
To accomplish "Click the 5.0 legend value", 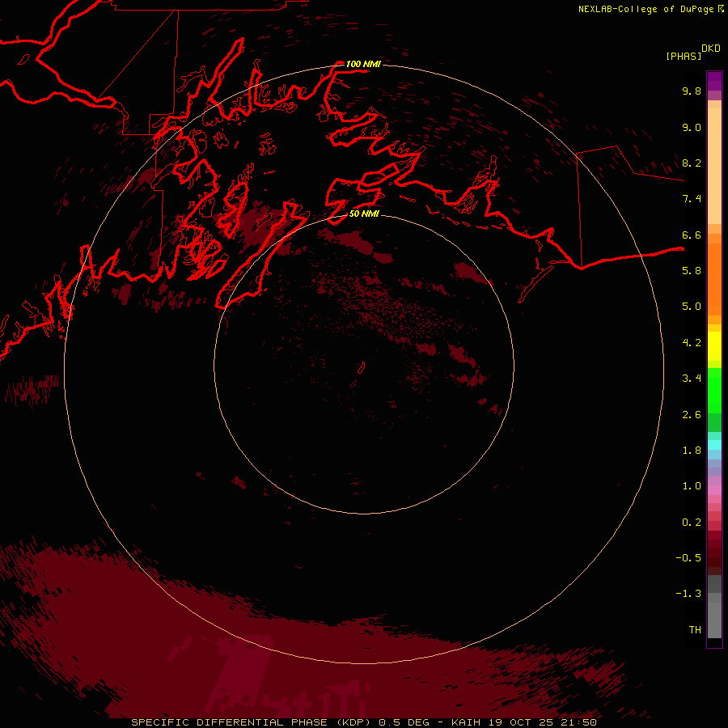I will tap(692, 307).
